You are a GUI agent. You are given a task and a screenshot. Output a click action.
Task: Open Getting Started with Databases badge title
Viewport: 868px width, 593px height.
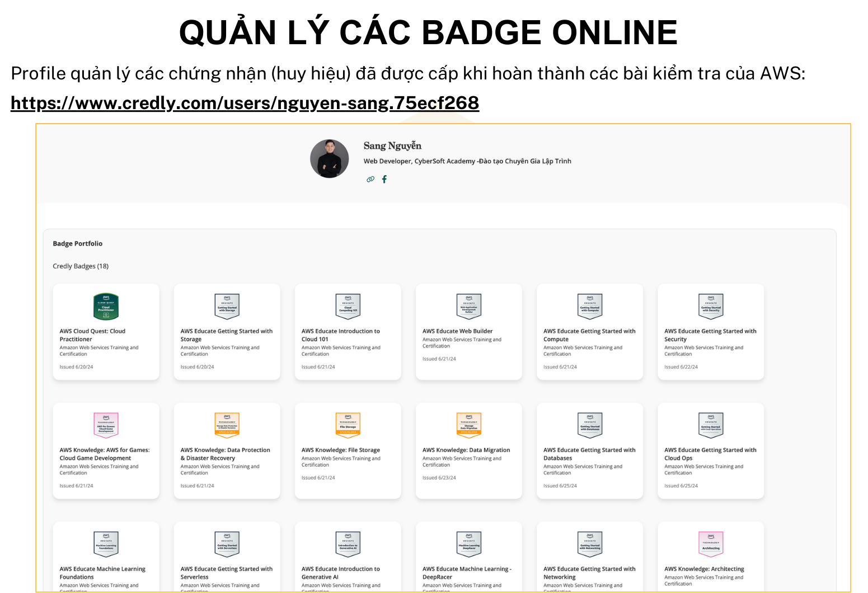tap(589, 454)
